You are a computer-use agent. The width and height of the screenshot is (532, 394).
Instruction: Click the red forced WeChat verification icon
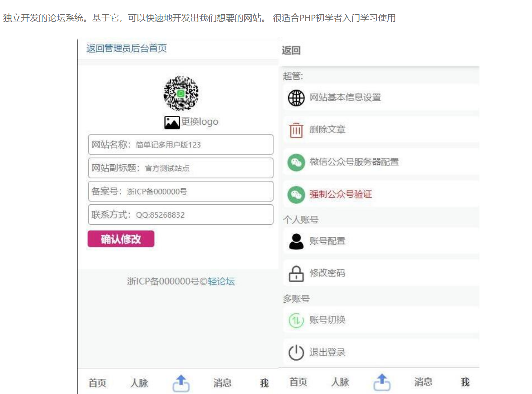pyautogui.click(x=295, y=195)
